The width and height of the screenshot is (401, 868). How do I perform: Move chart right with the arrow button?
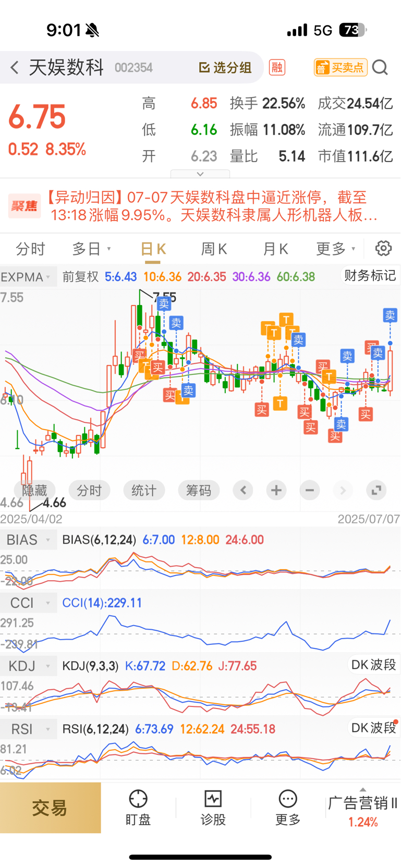tap(343, 490)
